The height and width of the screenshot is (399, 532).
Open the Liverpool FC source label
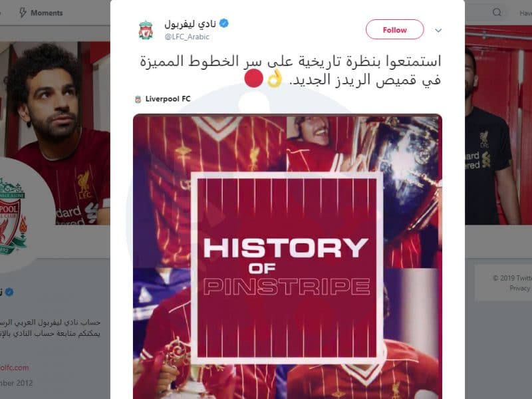(168, 98)
